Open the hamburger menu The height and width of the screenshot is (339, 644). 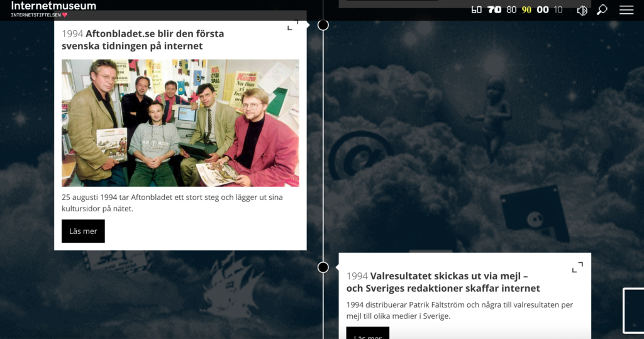click(626, 10)
